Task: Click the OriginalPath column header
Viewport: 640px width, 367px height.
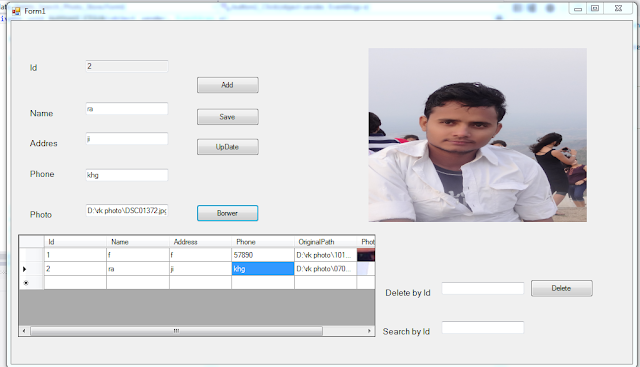Action: click(x=325, y=242)
